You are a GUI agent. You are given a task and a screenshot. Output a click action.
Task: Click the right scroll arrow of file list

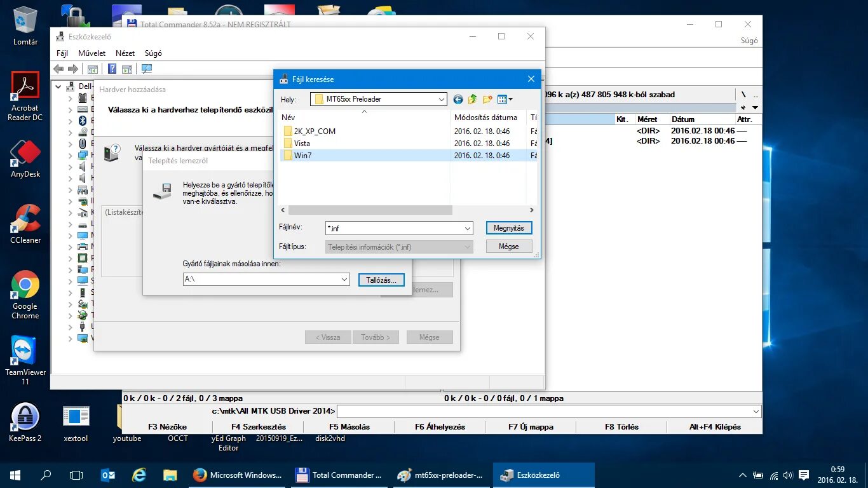tap(531, 210)
